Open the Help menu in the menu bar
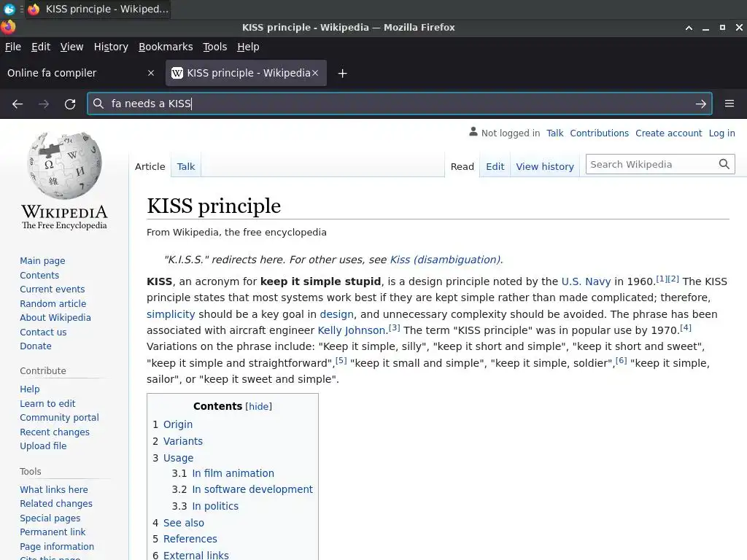This screenshot has height=560, width=747. [248, 47]
